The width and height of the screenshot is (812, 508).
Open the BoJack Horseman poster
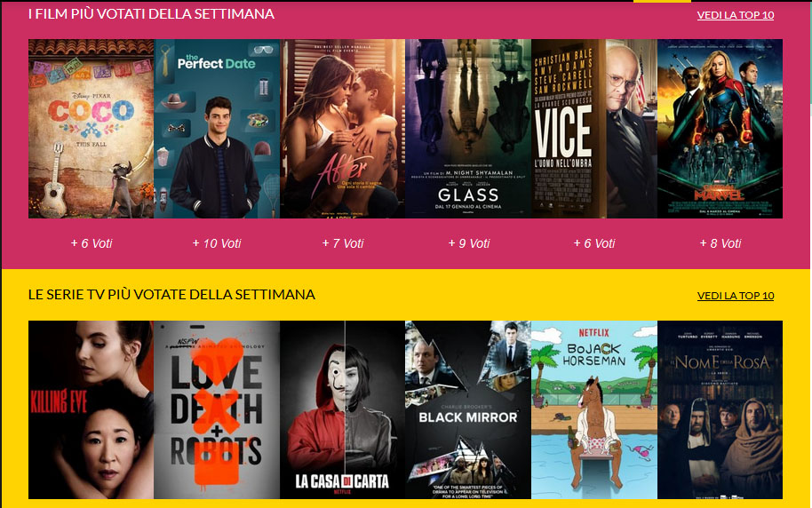tap(594, 409)
